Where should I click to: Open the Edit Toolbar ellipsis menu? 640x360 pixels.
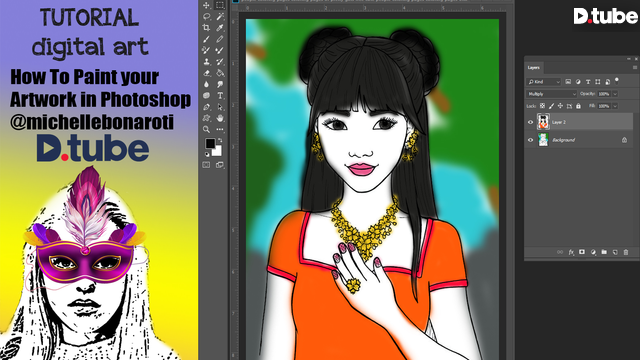click(220, 129)
